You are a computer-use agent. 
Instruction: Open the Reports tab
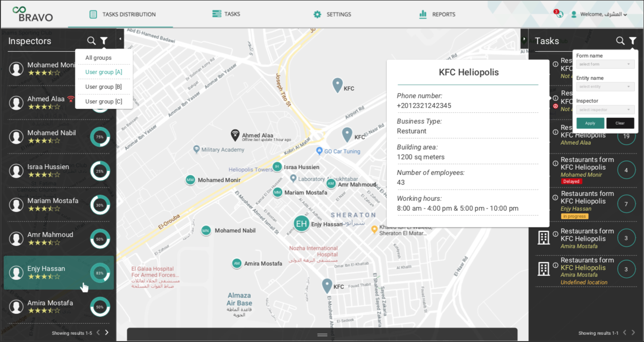(x=437, y=14)
